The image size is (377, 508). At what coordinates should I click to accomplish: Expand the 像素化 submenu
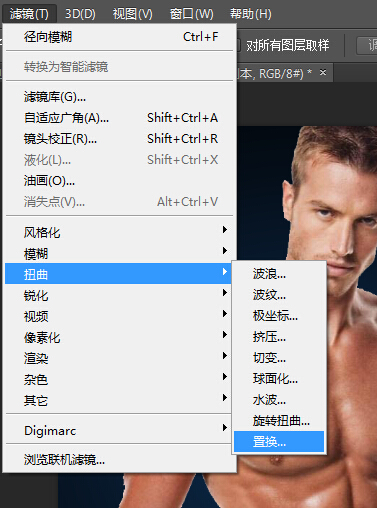(119, 337)
